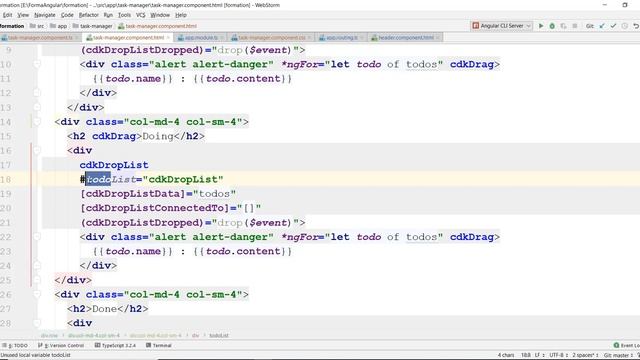This screenshot has width=640, height=360.
Task: Click the LF line separator status
Action: point(539,355)
